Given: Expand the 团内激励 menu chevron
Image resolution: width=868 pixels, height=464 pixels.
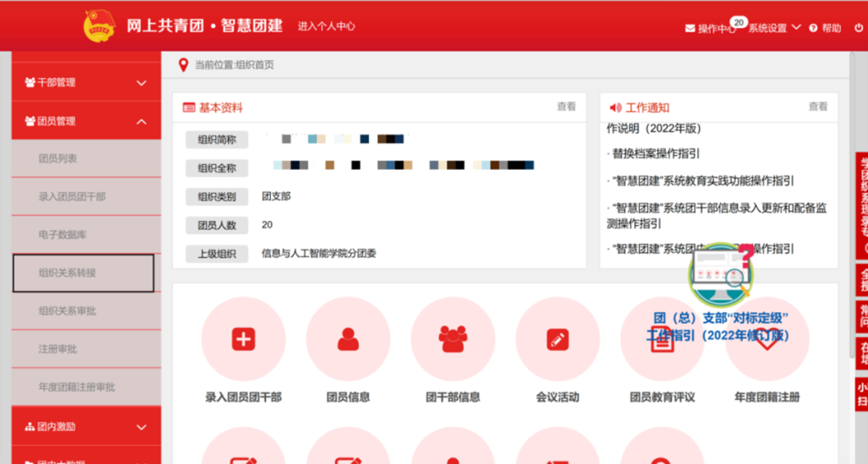Looking at the screenshot, I should pos(141,428).
